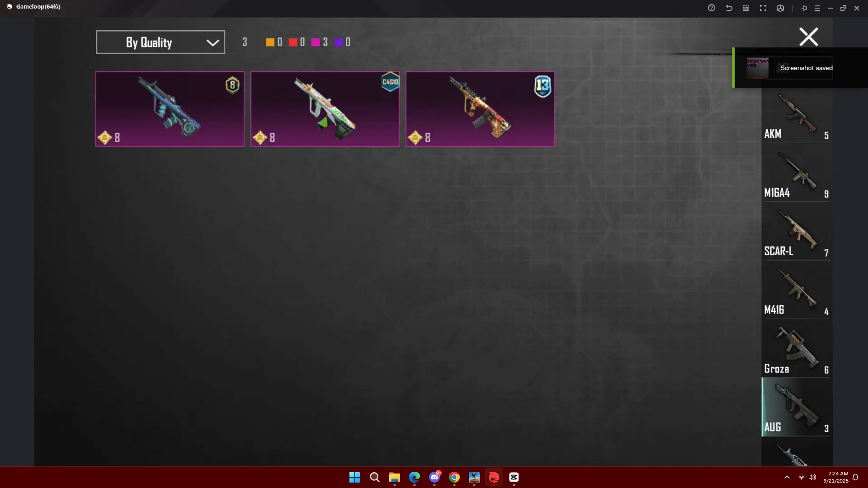868x488 pixels.
Task: Select the white C4S10 AUG skin
Action: (325, 109)
